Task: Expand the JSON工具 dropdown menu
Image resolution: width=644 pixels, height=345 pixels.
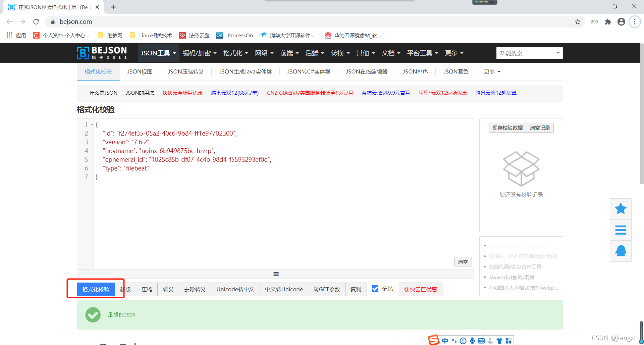Action: 158,53
